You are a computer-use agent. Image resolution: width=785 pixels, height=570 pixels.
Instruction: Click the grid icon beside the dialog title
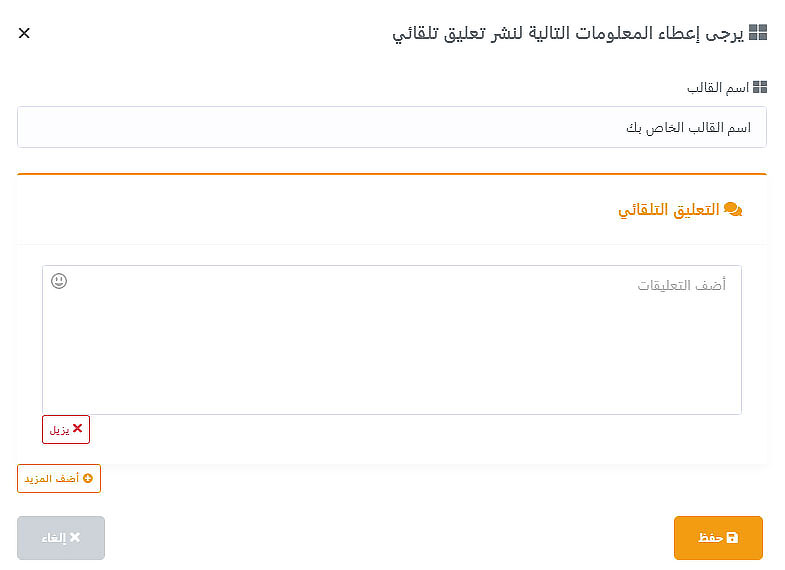click(758, 33)
